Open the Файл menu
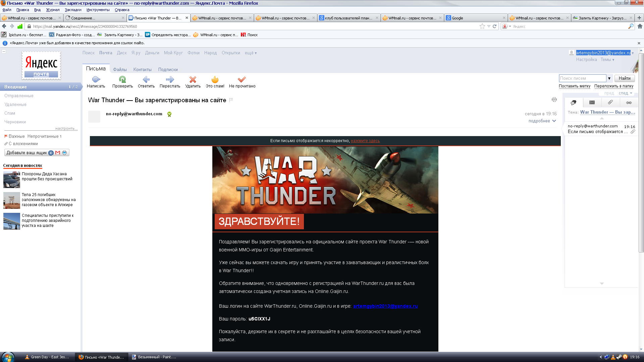Screen dimensions: 644x362 7,10
